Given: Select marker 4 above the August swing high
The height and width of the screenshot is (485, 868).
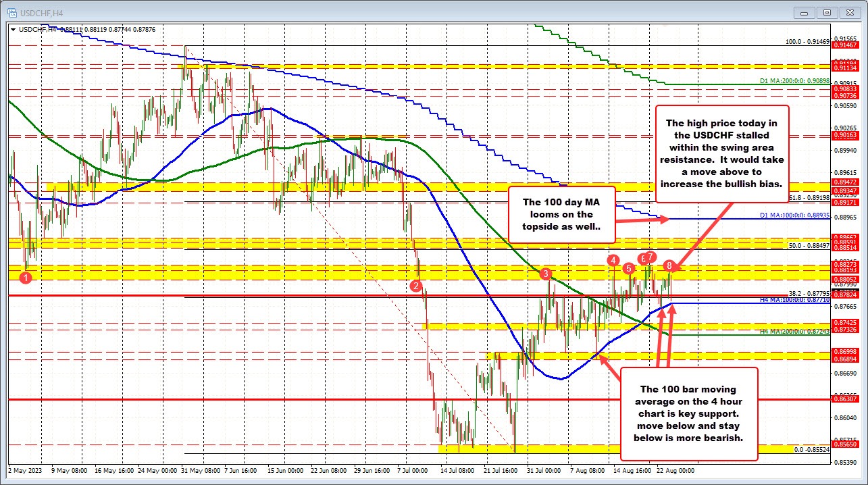Looking at the screenshot, I should tap(613, 260).
